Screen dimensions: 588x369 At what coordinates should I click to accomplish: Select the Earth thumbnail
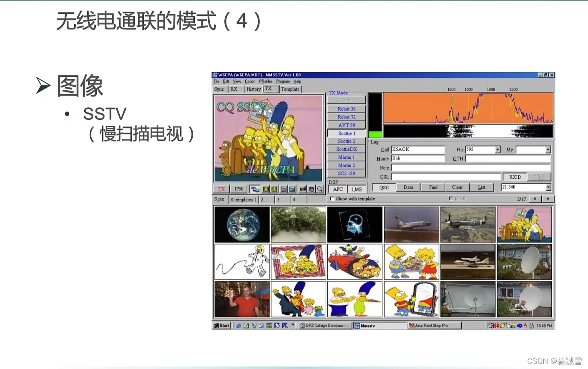[x=242, y=225]
